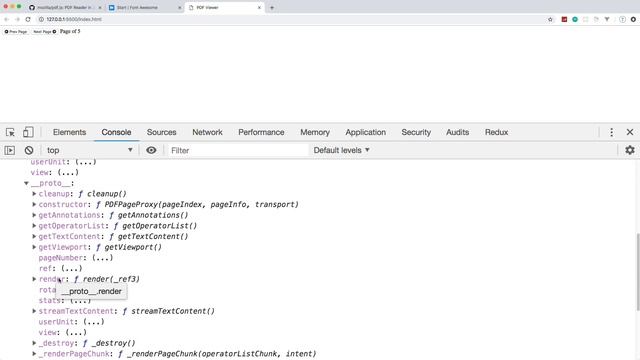Open the Redux tab
Image resolution: width=640 pixels, height=360 pixels.
click(x=496, y=132)
